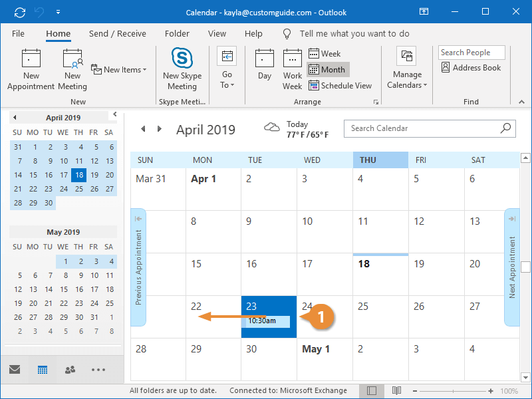Start a New Skype Meeting
The width and height of the screenshot is (532, 399).
point(182,69)
